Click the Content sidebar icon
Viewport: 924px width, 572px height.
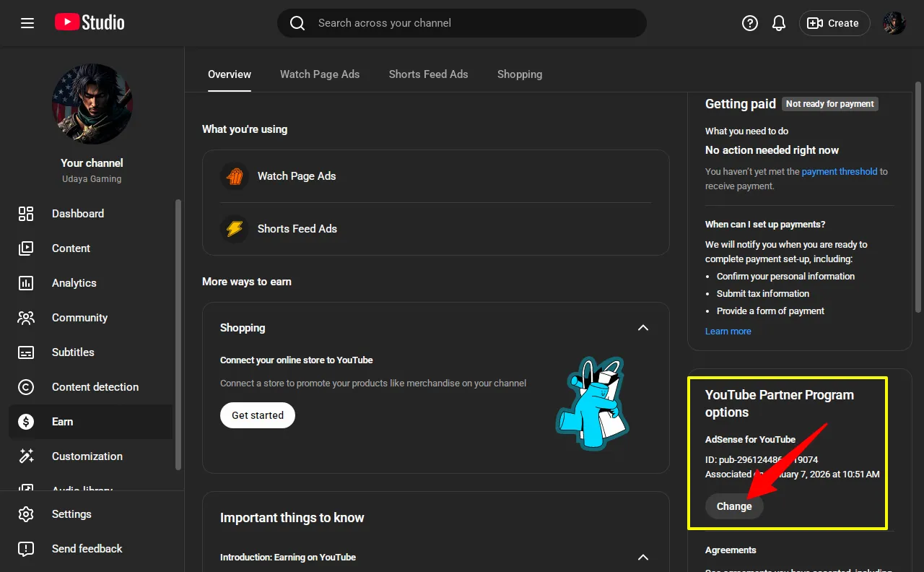[x=26, y=248]
